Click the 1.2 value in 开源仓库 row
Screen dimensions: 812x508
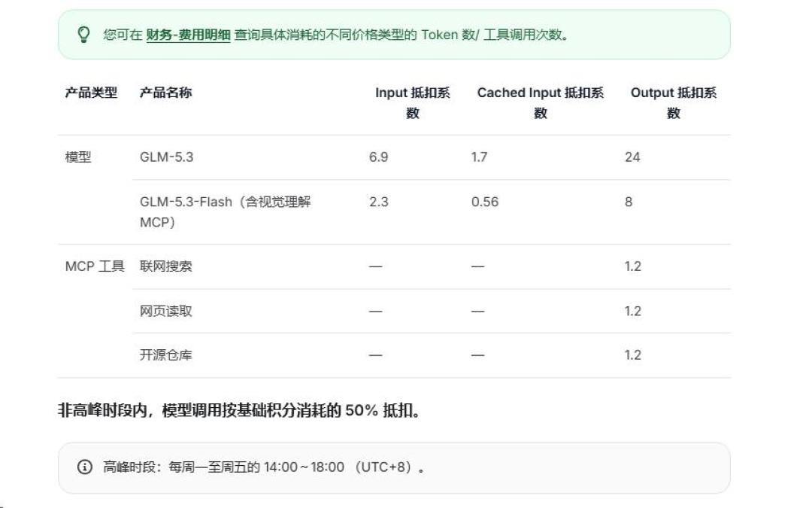632,355
